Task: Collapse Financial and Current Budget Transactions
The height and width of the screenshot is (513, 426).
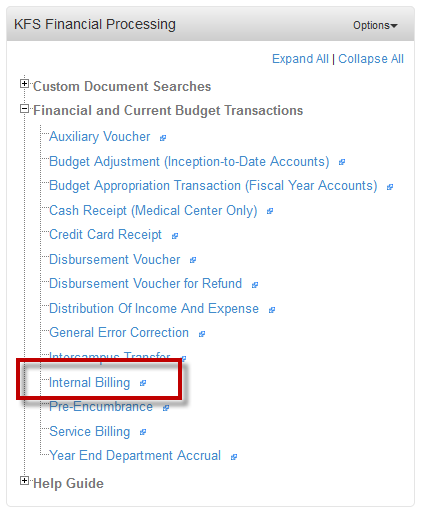Action: pyautogui.click(x=24, y=108)
